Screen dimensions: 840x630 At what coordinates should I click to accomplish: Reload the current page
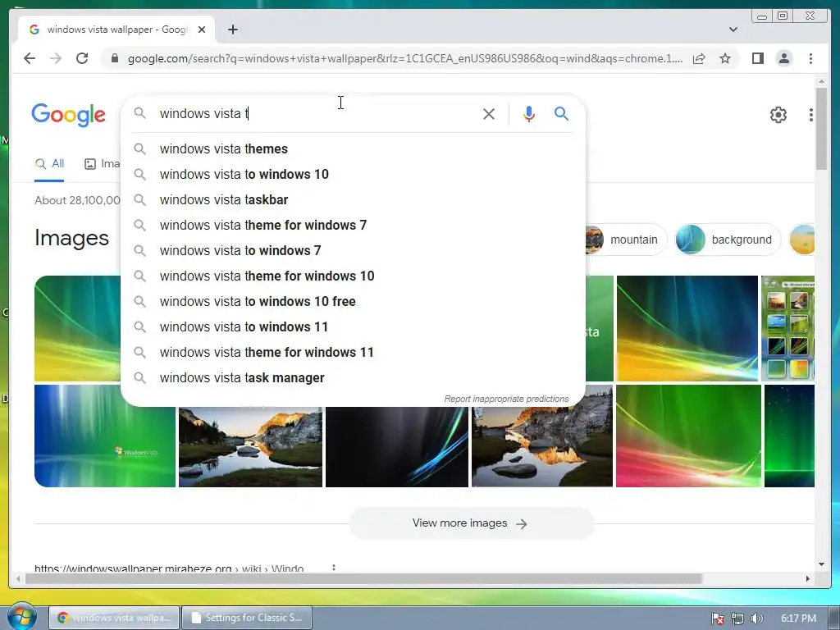pos(82,58)
